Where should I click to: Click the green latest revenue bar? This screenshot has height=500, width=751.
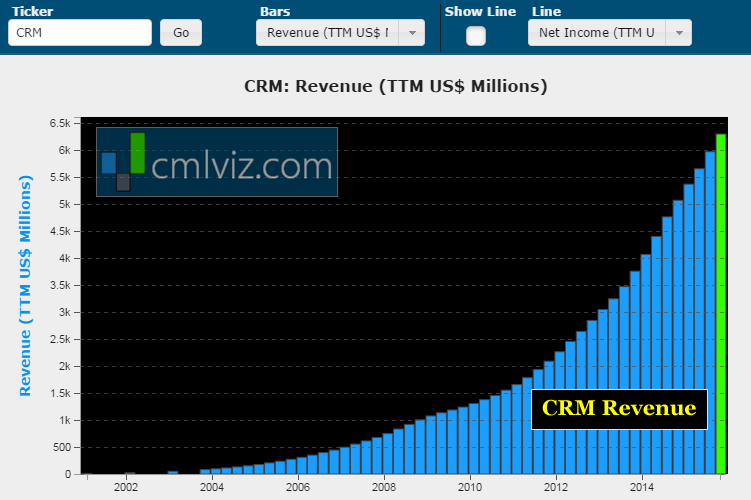point(721,304)
